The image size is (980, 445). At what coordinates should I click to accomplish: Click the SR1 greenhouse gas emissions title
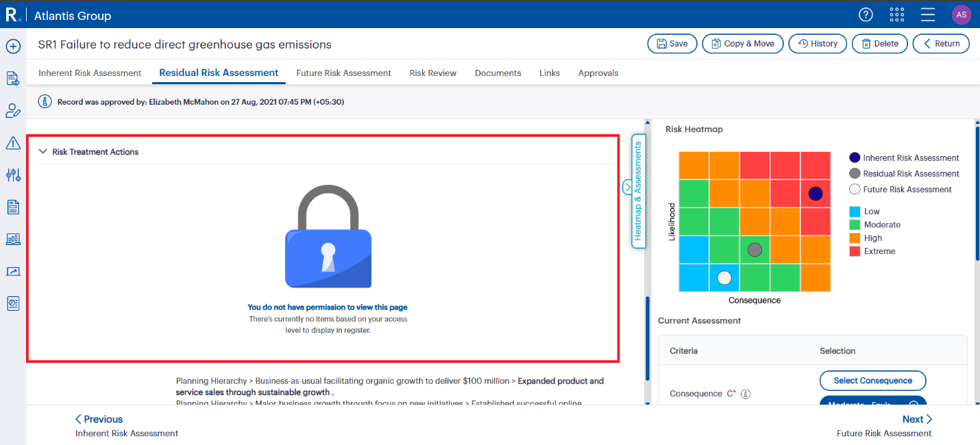pos(185,44)
